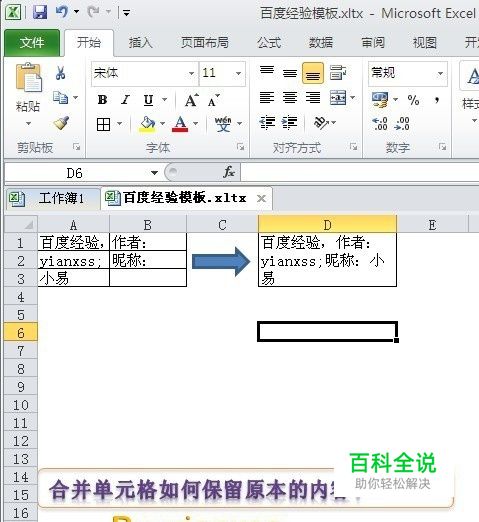Switch to the 审阅 ribbon tab
This screenshot has width=479, height=522.
(x=373, y=43)
